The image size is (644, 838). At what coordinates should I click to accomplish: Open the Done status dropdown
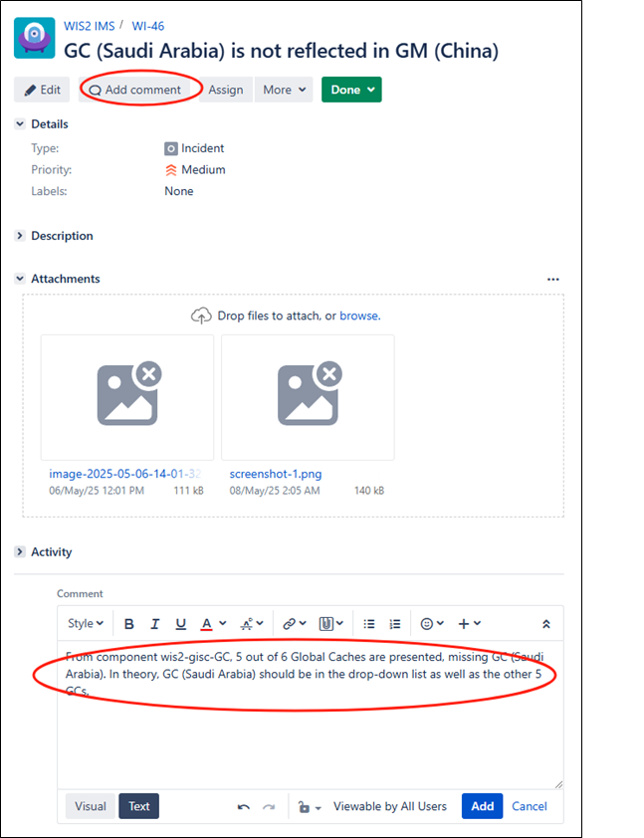351,90
